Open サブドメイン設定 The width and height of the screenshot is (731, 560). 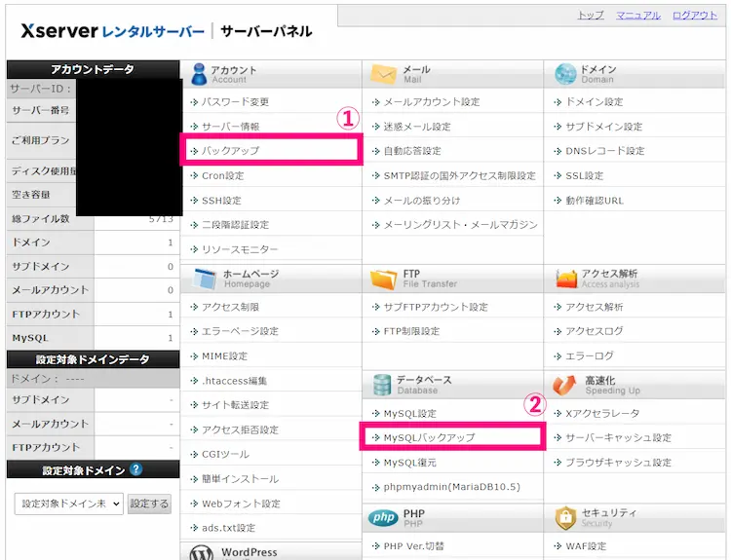[603, 127]
